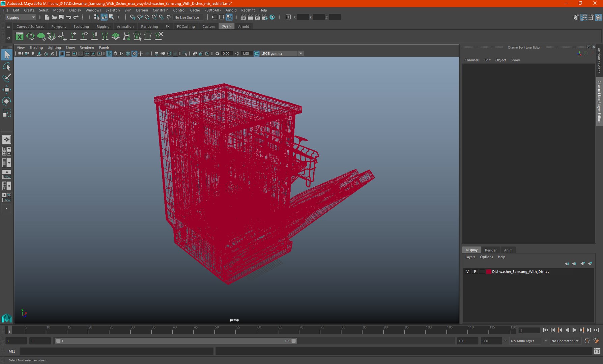Toggle layer visibility V box
The width and height of the screenshot is (603, 364).
tap(467, 272)
